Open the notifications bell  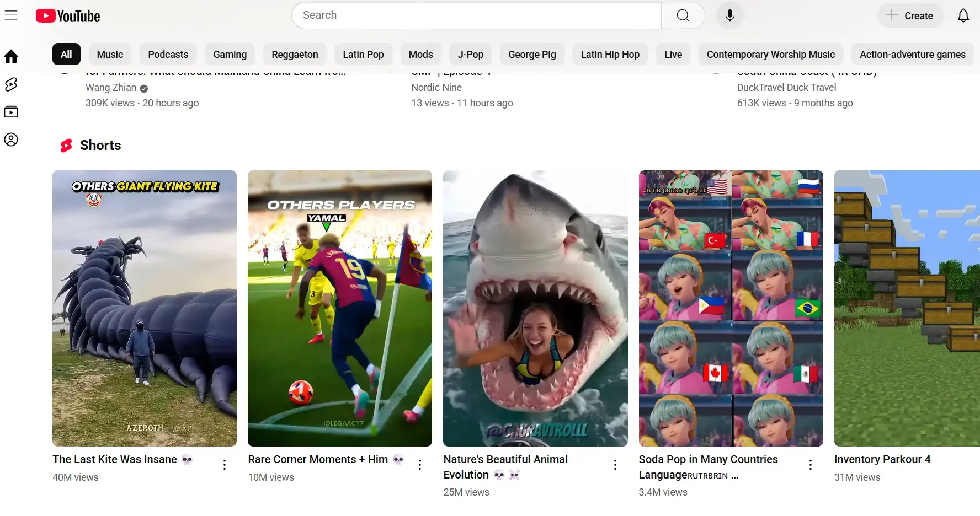(963, 15)
